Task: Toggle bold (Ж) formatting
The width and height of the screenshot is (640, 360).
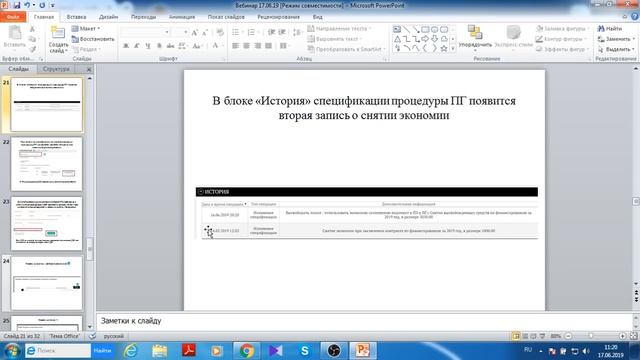Action: tap(126, 46)
